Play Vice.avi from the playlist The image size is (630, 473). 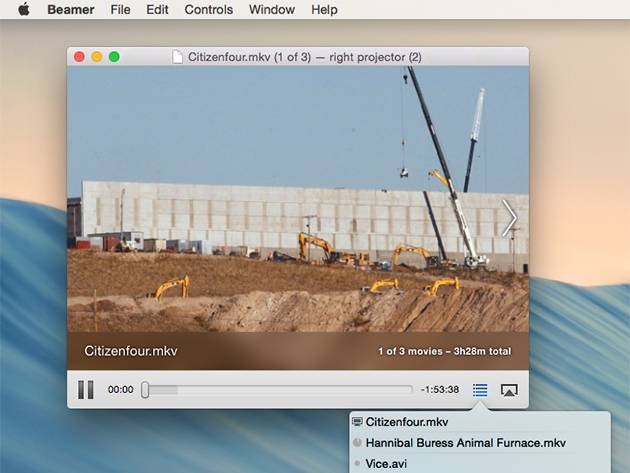coord(388,464)
